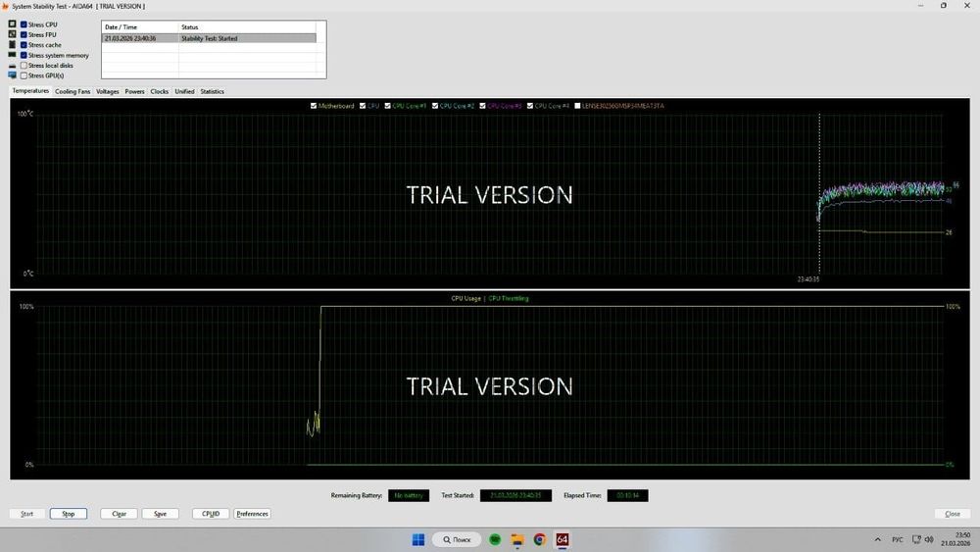Image resolution: width=980 pixels, height=552 pixels.
Task: Click the Close button at bottom right
Action: click(953, 513)
